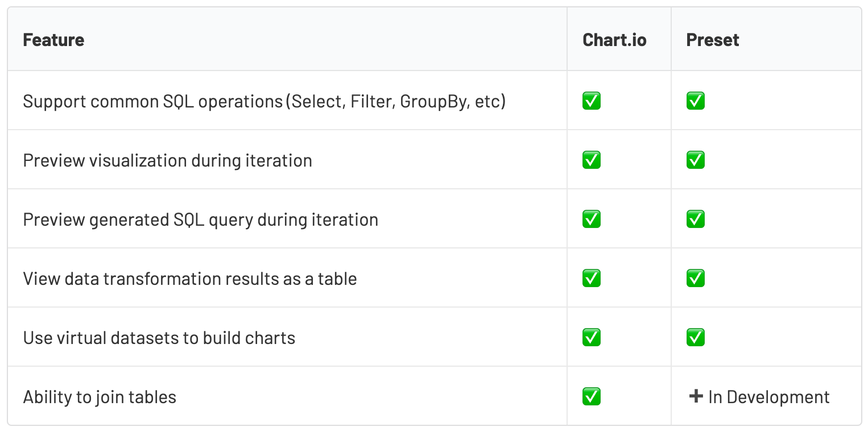The height and width of the screenshot is (431, 868).
Task: Click Chart.io checkmark for common SQL operations
Action: pyautogui.click(x=592, y=101)
